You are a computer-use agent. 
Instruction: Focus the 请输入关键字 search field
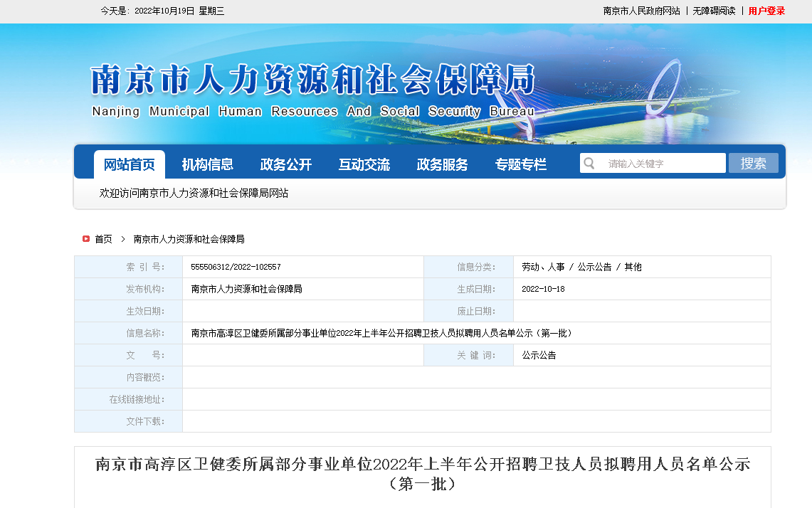click(x=662, y=164)
